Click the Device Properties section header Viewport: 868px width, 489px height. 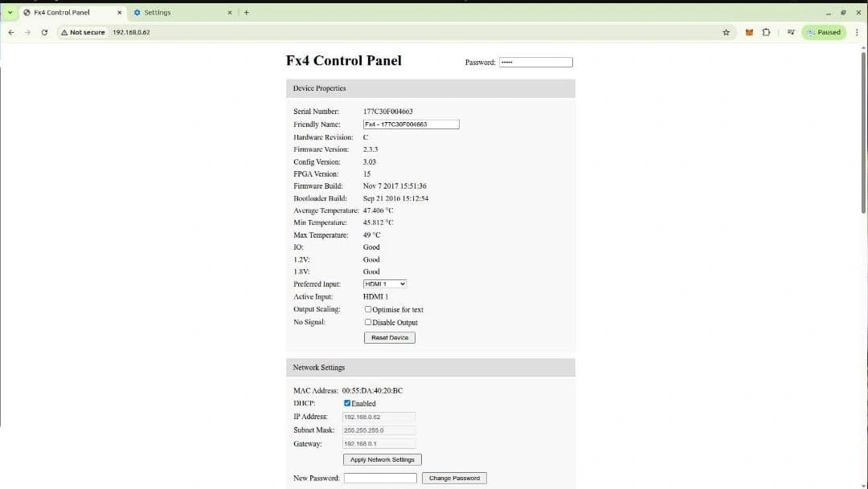click(430, 88)
